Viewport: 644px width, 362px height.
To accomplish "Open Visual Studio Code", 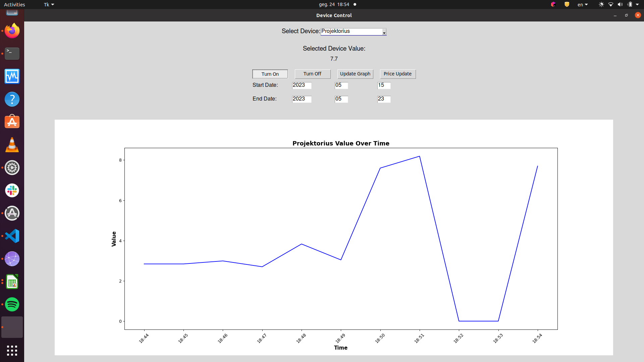I will [x=12, y=236].
